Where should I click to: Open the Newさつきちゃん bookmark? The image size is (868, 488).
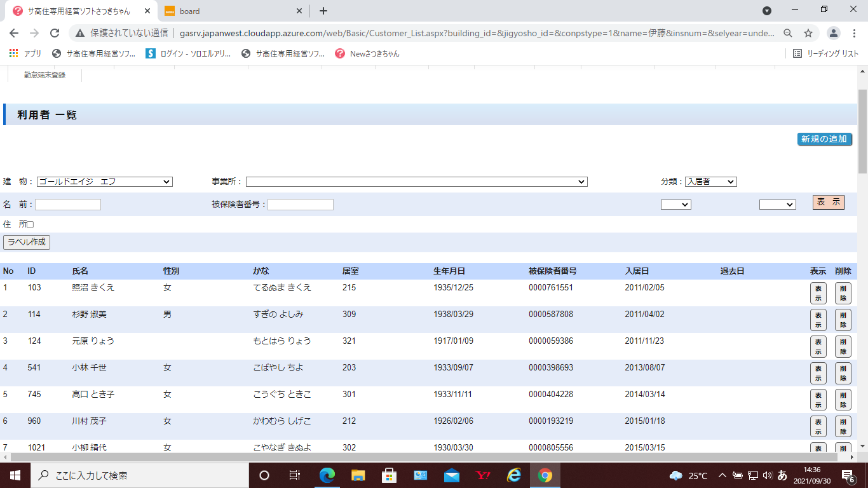367,54
